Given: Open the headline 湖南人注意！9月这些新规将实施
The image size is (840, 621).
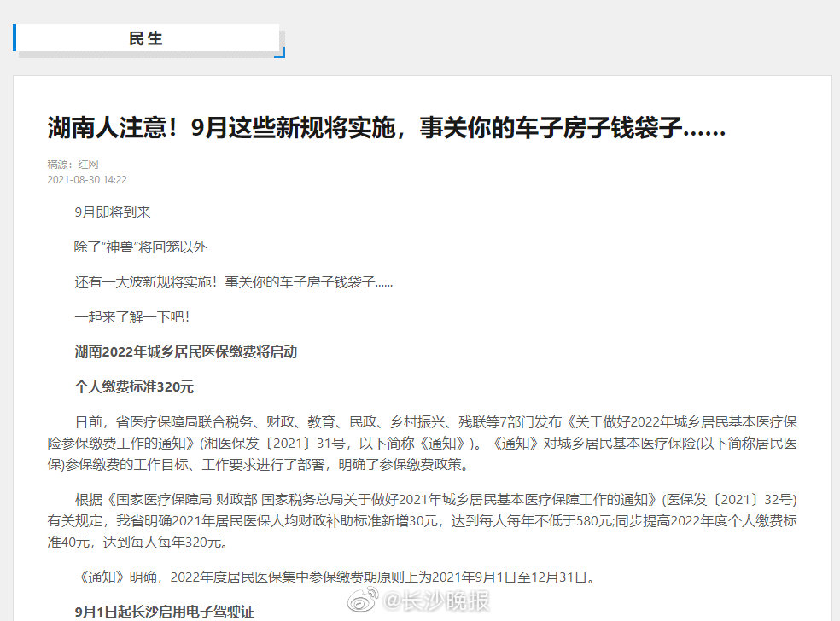Looking at the screenshot, I should 386,129.
